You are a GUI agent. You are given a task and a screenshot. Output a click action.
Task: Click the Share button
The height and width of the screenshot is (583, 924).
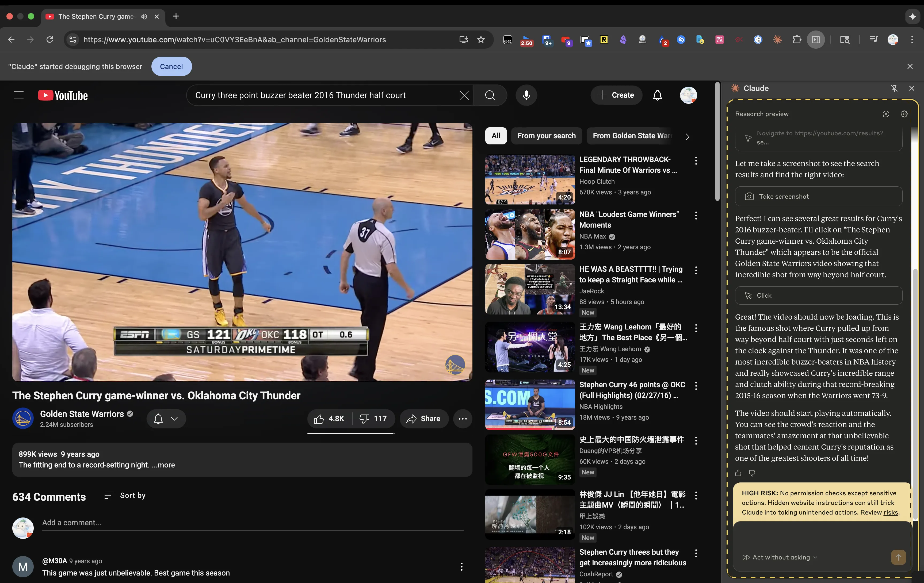[424, 419]
